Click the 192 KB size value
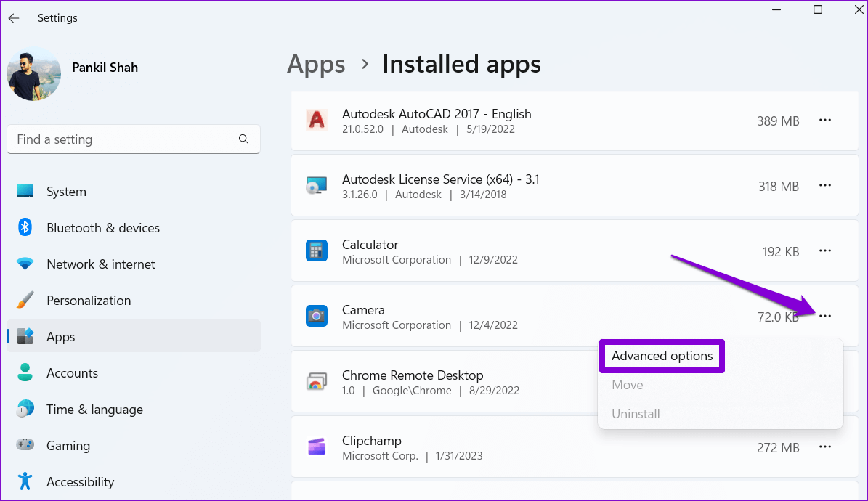 pos(781,252)
